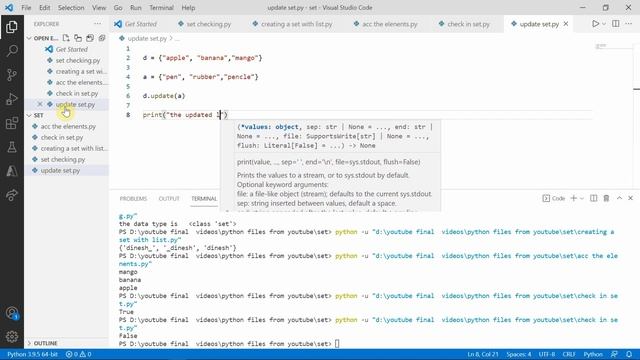The image size is (640, 360).
Task: Collapse the SET folder section
Action: point(29,116)
